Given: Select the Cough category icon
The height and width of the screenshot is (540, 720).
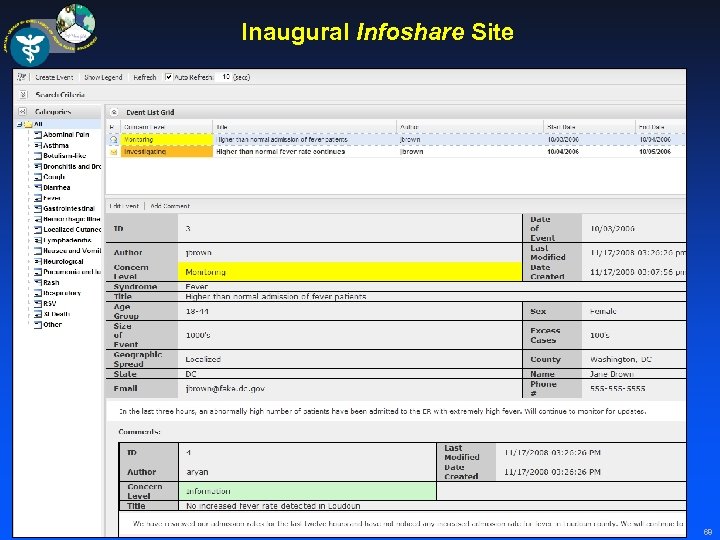Looking at the screenshot, I should [38, 177].
